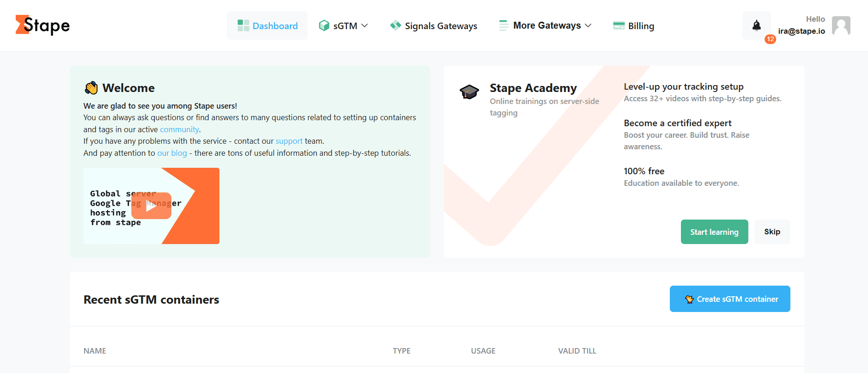868x373 pixels.
Task: Skip the Stape Academy card
Action: pos(772,232)
